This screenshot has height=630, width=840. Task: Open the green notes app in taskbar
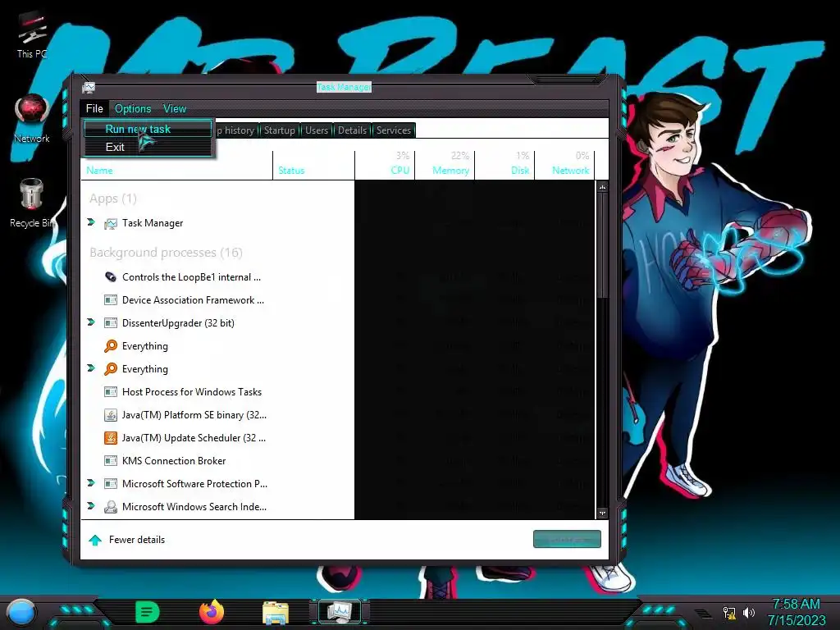point(148,612)
